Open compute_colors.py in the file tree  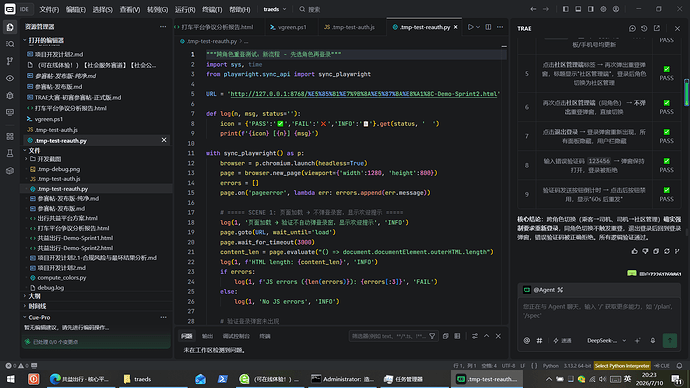click(62, 278)
